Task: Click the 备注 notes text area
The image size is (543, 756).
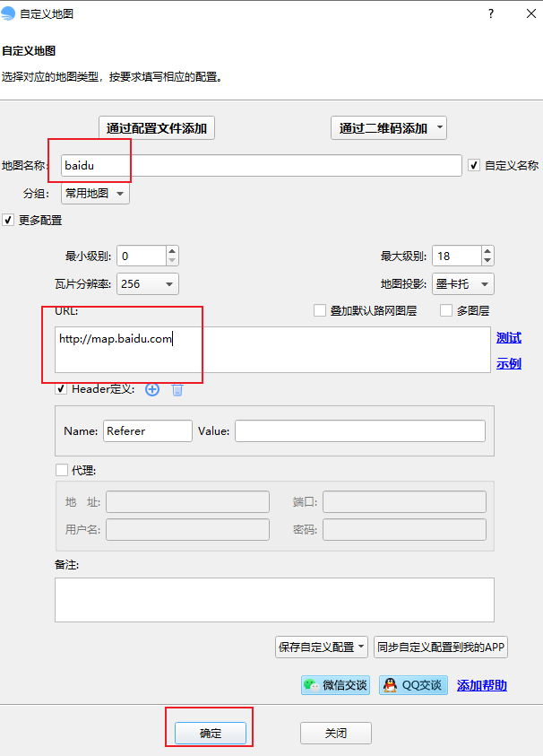Action: point(274,600)
